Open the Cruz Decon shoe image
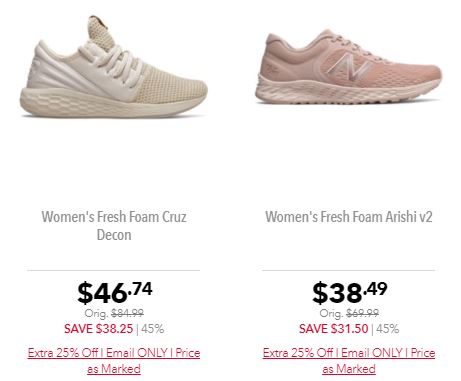 113,67
